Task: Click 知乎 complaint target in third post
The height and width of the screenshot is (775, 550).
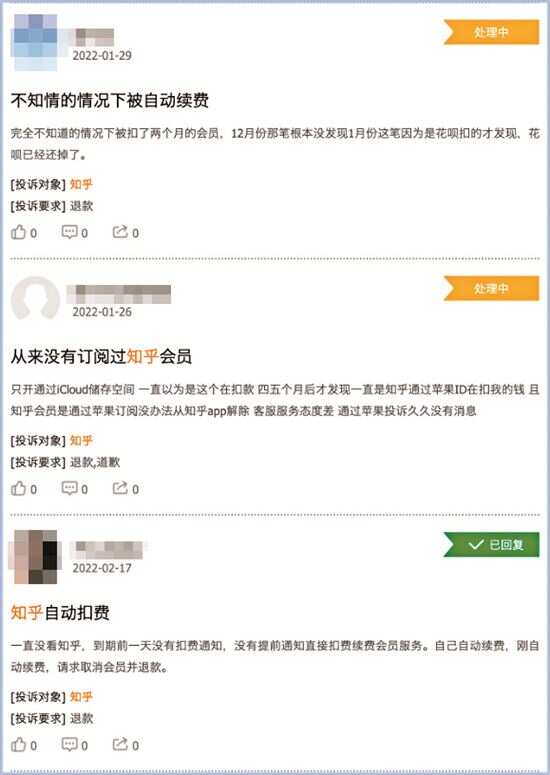Action: tap(81, 697)
